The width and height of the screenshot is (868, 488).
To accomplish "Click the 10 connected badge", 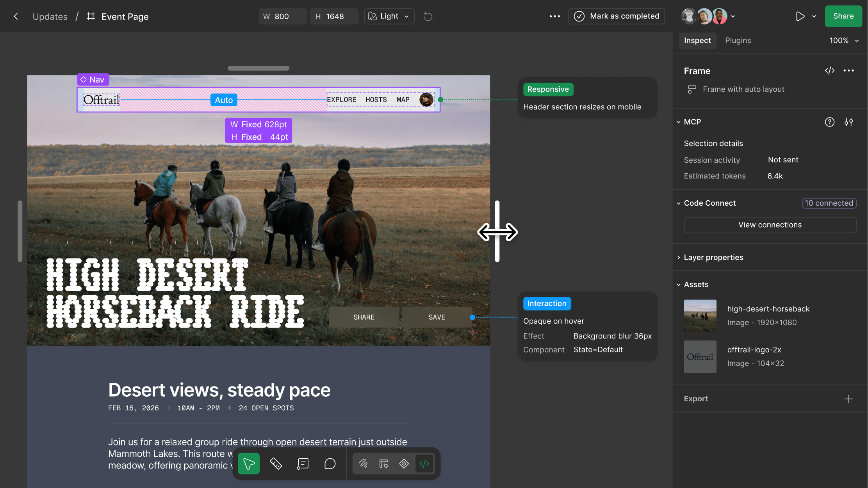I will [829, 203].
